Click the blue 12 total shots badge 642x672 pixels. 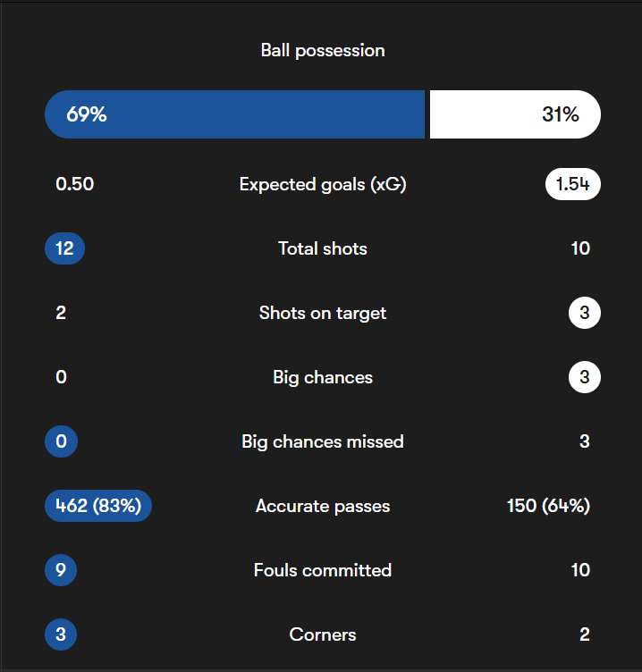click(64, 248)
